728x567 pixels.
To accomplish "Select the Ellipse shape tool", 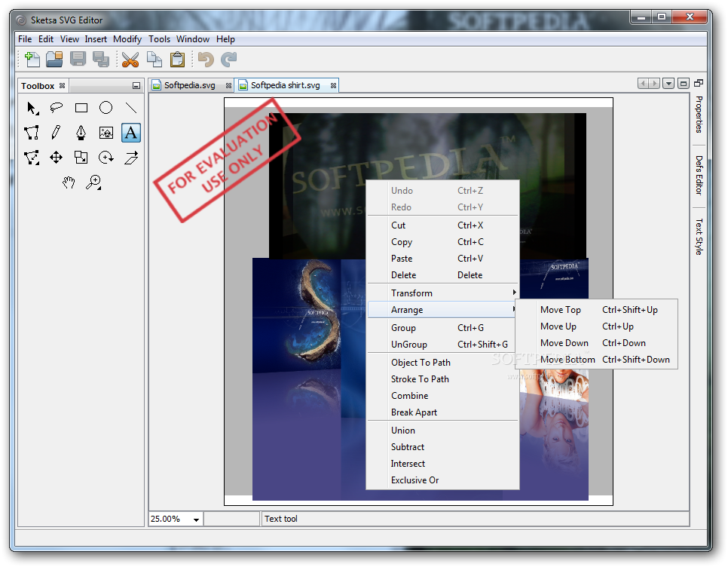I will pyautogui.click(x=106, y=109).
